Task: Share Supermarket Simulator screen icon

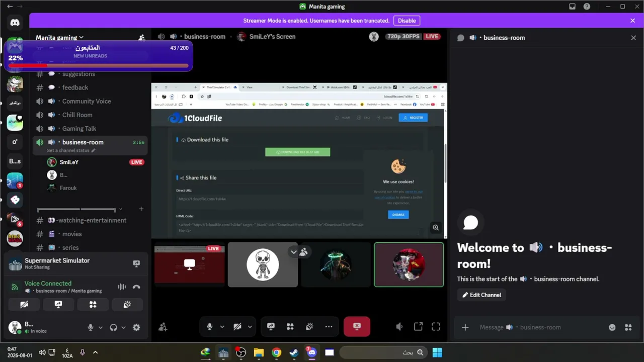Action: tap(136, 263)
